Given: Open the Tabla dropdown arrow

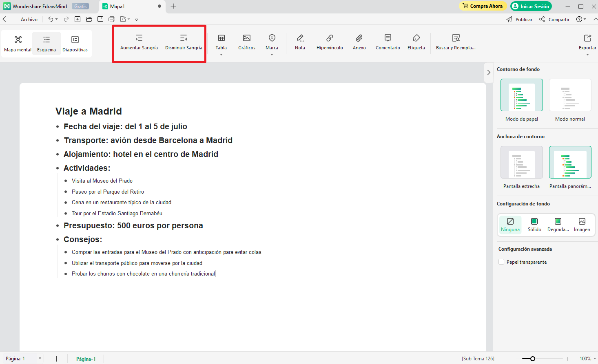Looking at the screenshot, I should click(221, 55).
